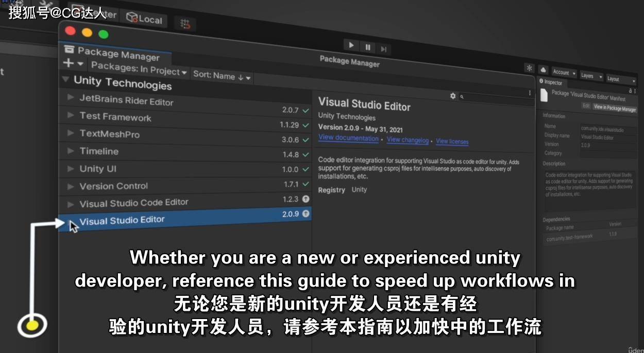The height and width of the screenshot is (353, 644).
Task: Open View licenses link
Action: pos(452,142)
